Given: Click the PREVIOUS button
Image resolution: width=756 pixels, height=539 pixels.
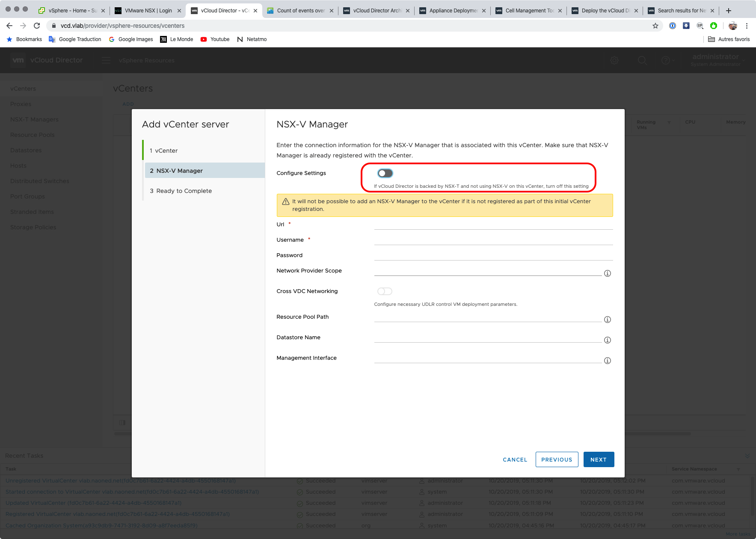Looking at the screenshot, I should (557, 459).
